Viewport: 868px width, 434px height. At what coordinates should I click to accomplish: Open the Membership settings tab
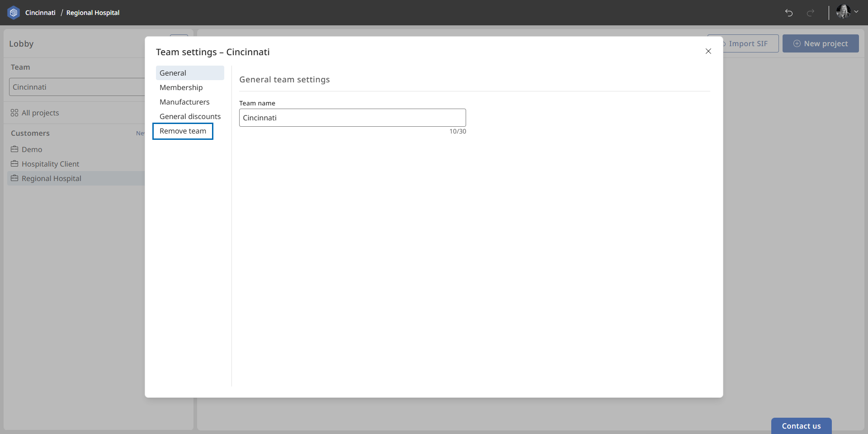click(x=190, y=87)
